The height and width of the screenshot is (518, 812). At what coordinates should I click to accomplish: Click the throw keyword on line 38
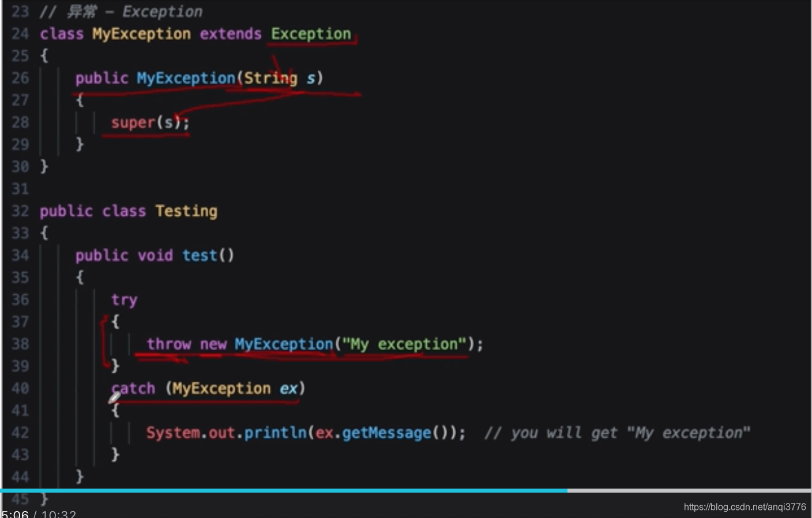coord(168,344)
